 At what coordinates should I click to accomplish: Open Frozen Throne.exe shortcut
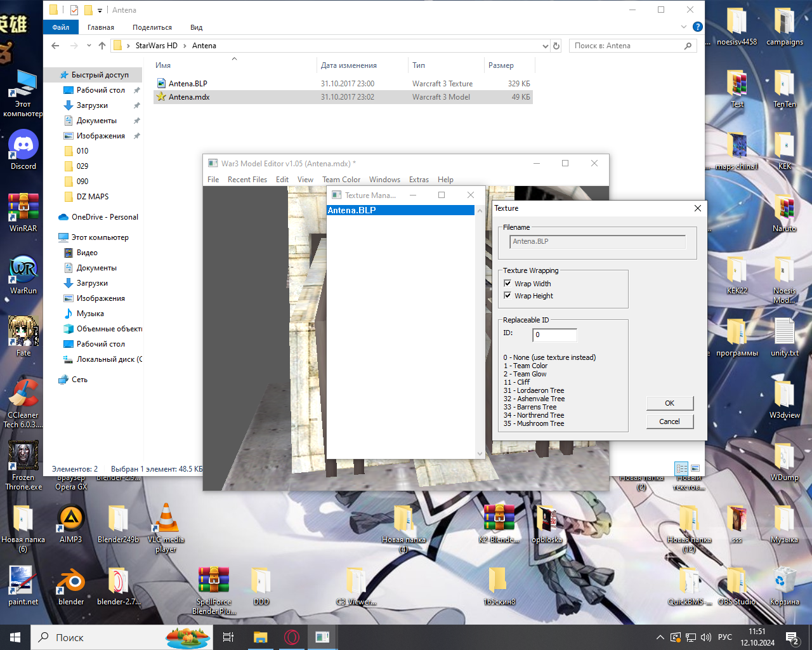coord(23,465)
